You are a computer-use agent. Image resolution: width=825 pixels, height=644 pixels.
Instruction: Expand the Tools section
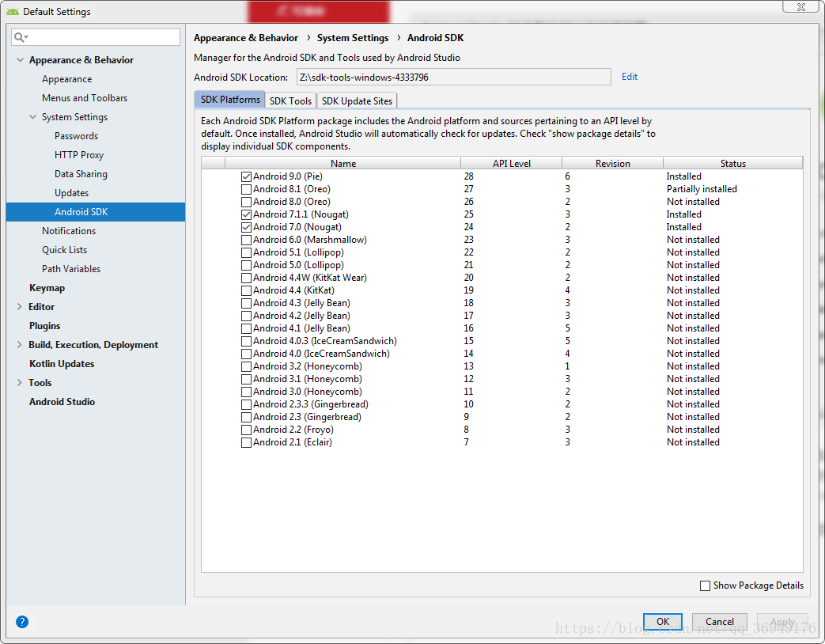click(x=20, y=382)
